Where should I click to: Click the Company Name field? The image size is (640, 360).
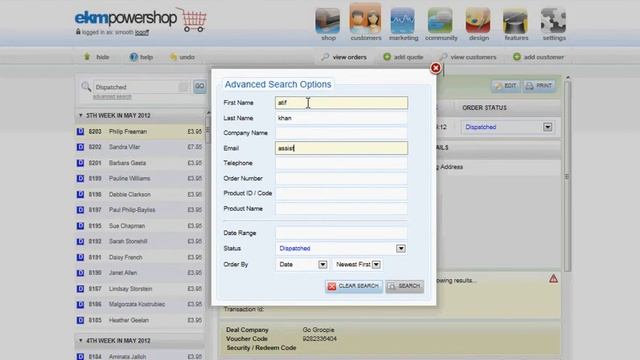click(x=341, y=133)
